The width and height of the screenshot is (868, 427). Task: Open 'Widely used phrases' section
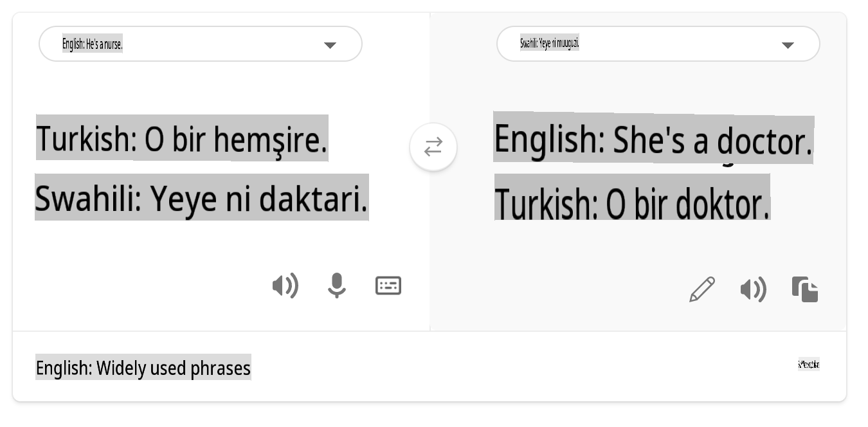point(143,368)
